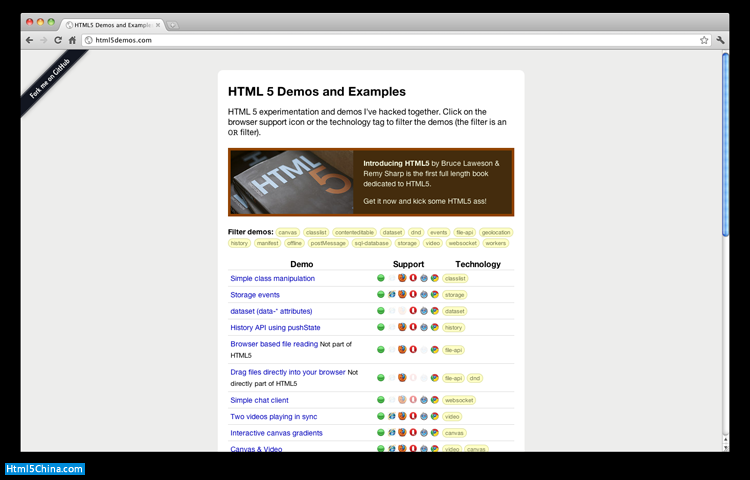Viewport: 750px width, 480px height.
Task: Open the Storage events demo link
Action: pyautogui.click(x=255, y=295)
